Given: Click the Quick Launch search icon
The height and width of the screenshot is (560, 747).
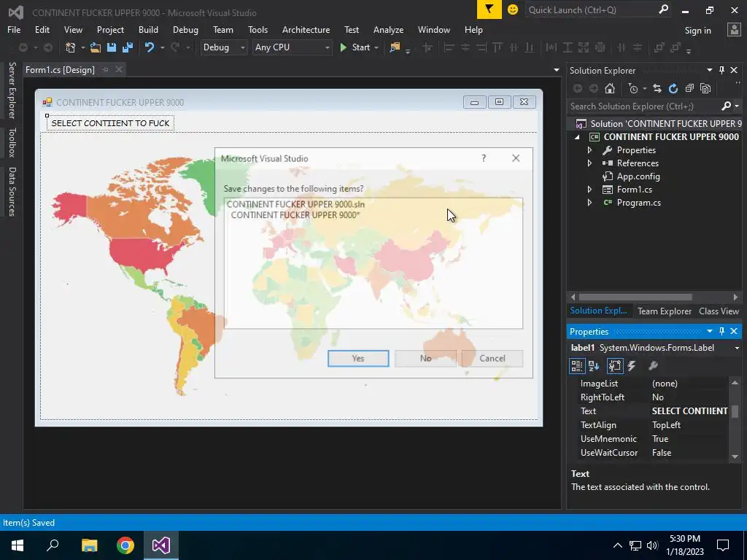Looking at the screenshot, I should (x=663, y=9).
